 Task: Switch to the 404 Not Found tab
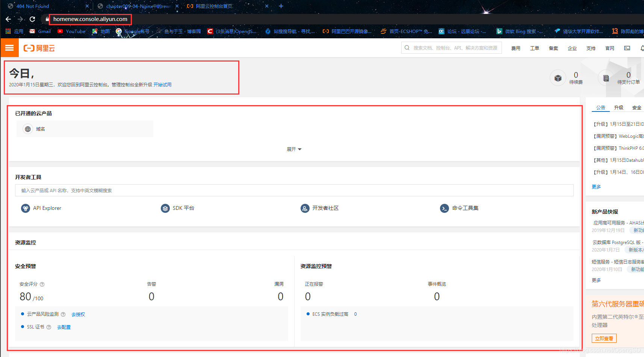pos(33,6)
